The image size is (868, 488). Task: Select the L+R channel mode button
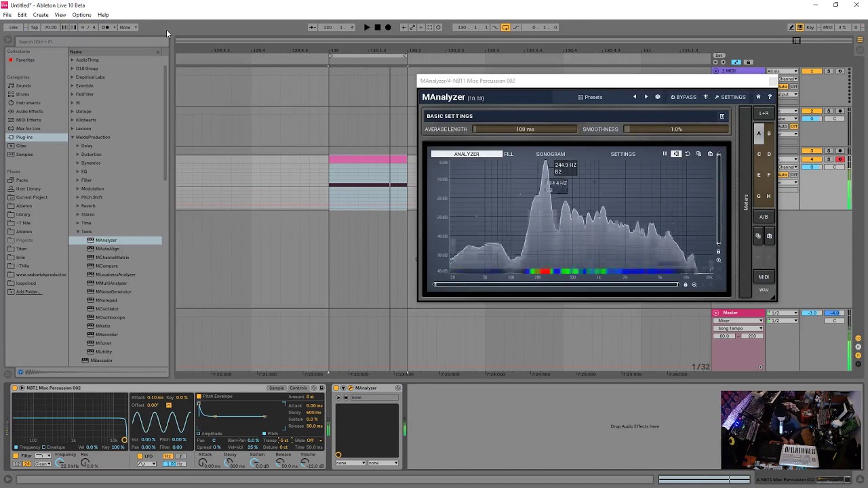(764, 113)
